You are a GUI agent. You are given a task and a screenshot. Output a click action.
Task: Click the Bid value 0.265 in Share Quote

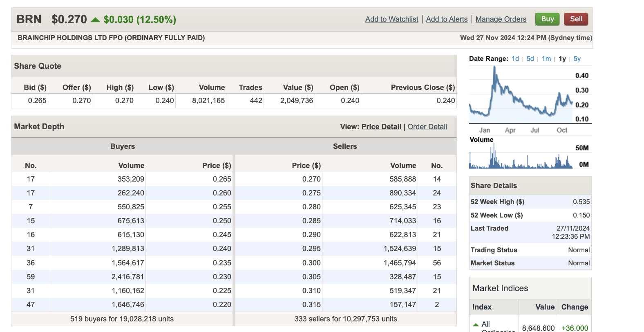tap(37, 101)
